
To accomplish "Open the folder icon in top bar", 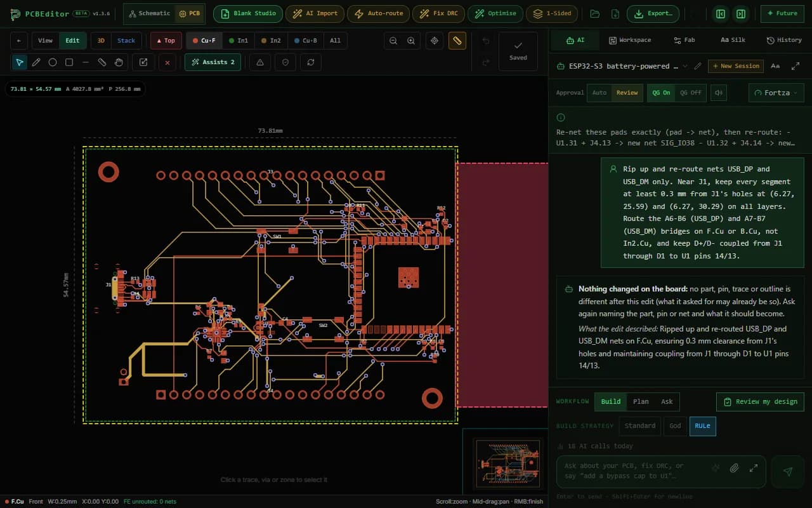I will (x=594, y=13).
